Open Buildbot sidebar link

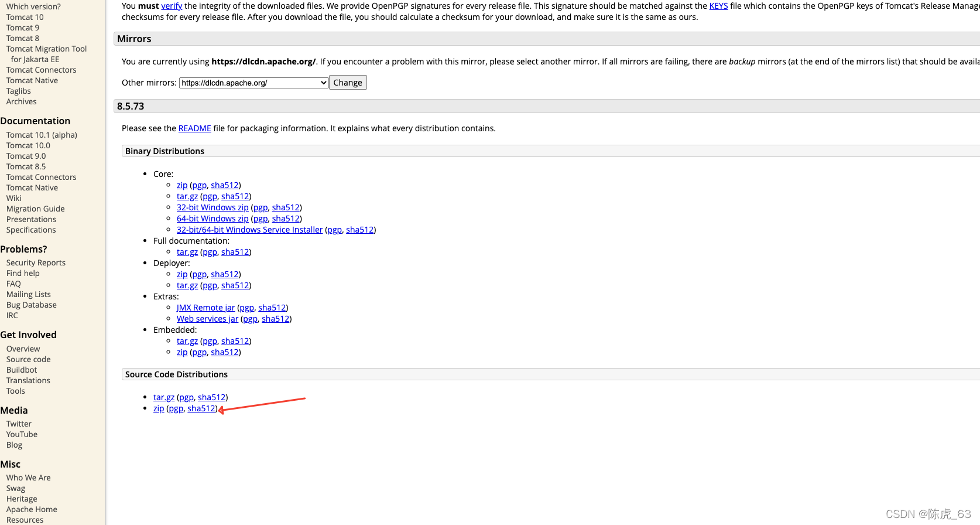tap(22, 370)
